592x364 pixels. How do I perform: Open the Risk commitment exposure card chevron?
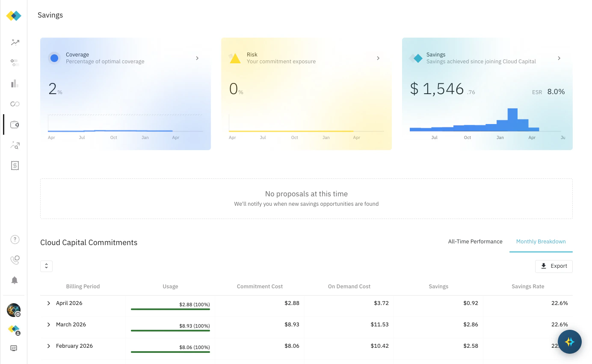point(378,58)
